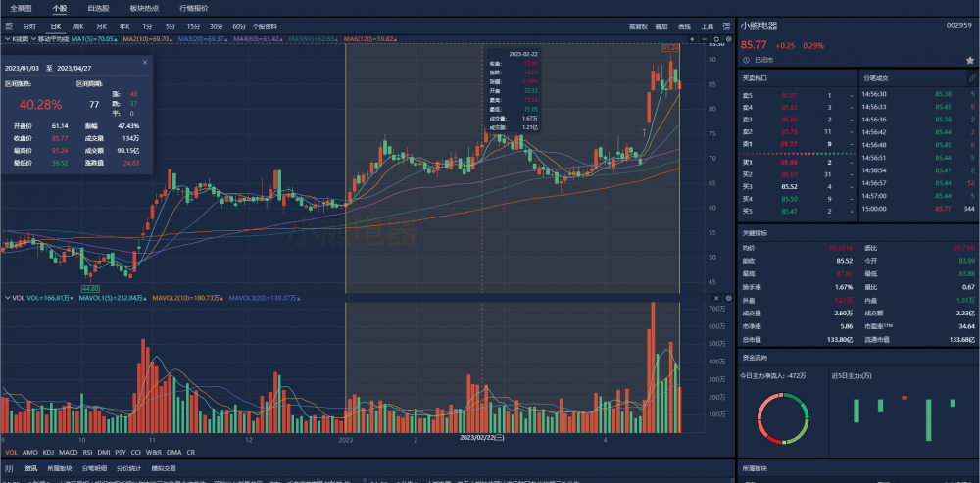Click the 叠加 overlay button

click(661, 26)
